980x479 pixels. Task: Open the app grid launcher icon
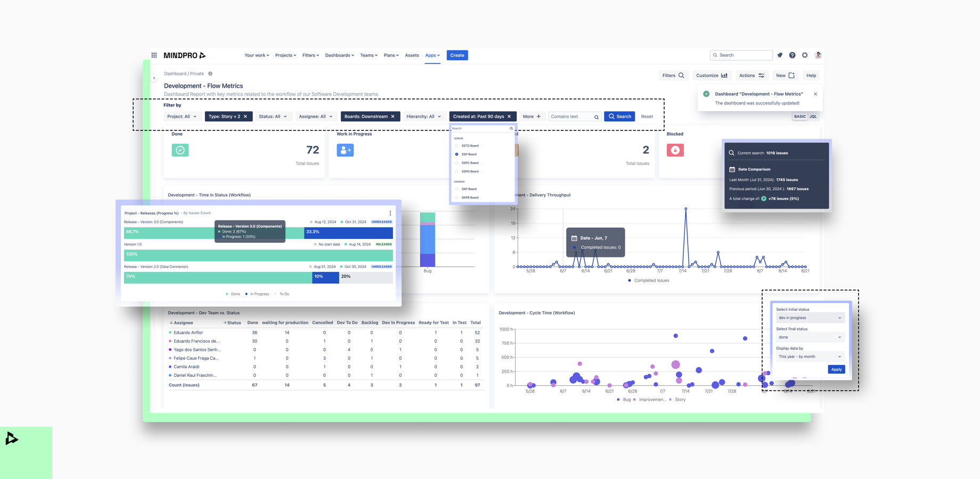154,55
